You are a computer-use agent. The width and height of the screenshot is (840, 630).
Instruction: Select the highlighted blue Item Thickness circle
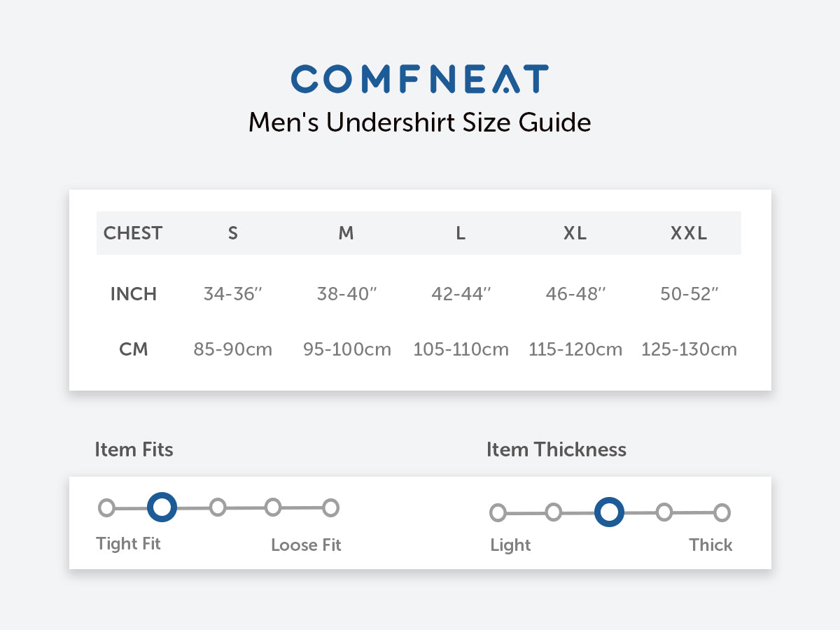coord(609,513)
